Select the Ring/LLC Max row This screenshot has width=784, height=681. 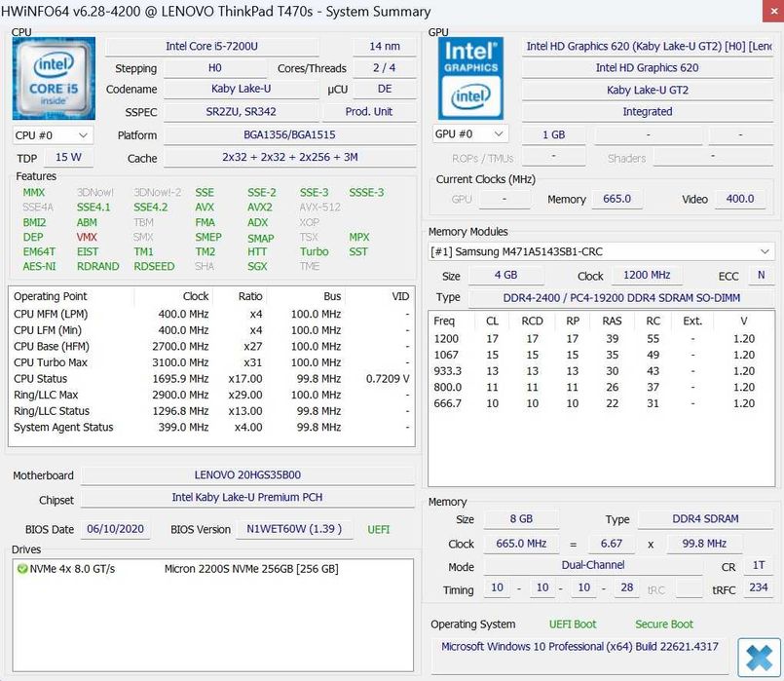(211, 395)
